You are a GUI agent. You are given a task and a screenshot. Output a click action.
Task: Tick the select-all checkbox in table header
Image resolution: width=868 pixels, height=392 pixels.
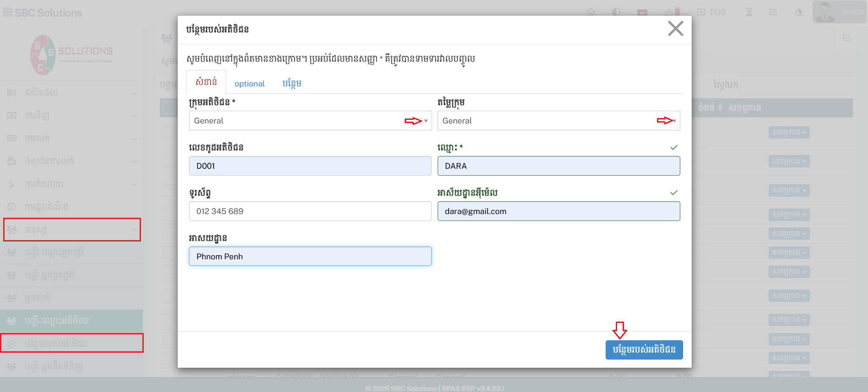pos(169,108)
